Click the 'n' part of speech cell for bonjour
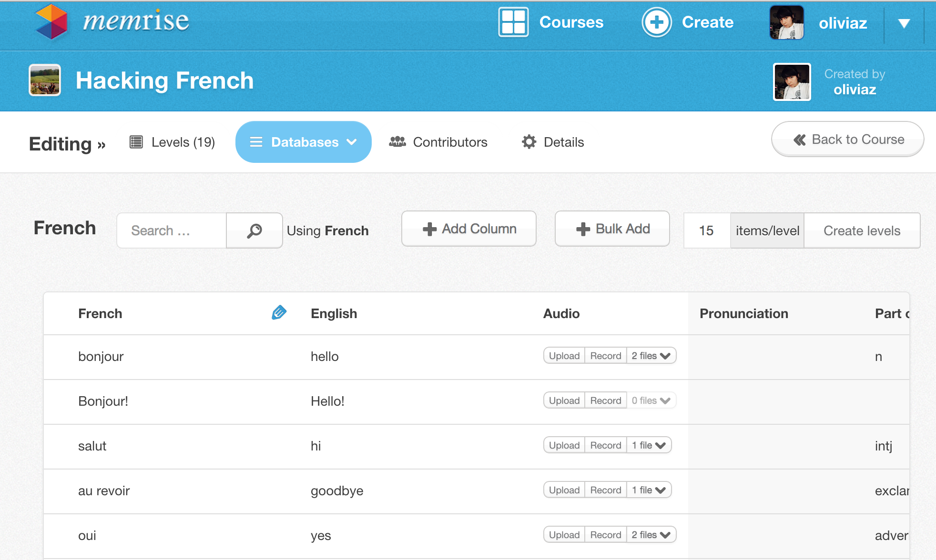936x560 pixels. (x=878, y=357)
